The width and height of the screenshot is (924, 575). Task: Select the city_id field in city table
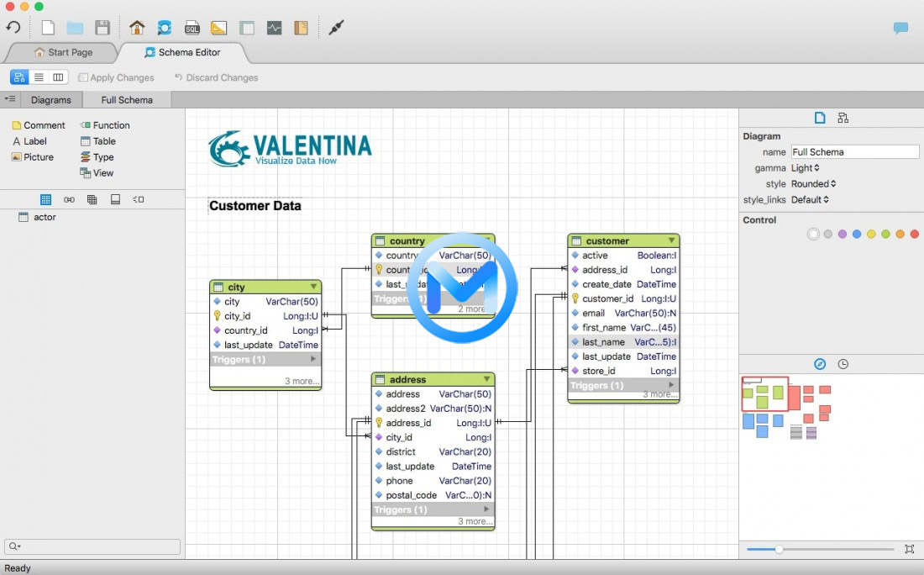point(265,316)
